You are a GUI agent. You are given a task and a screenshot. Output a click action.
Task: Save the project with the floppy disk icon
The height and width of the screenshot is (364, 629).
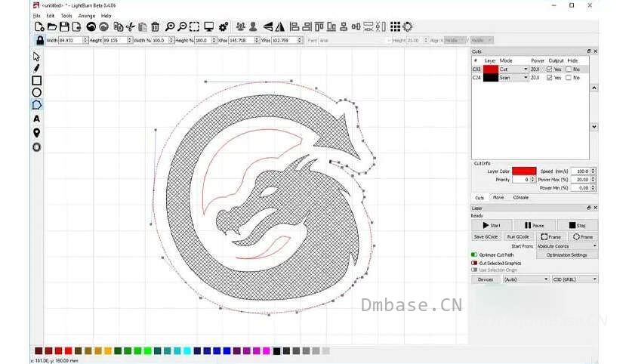click(x=64, y=27)
